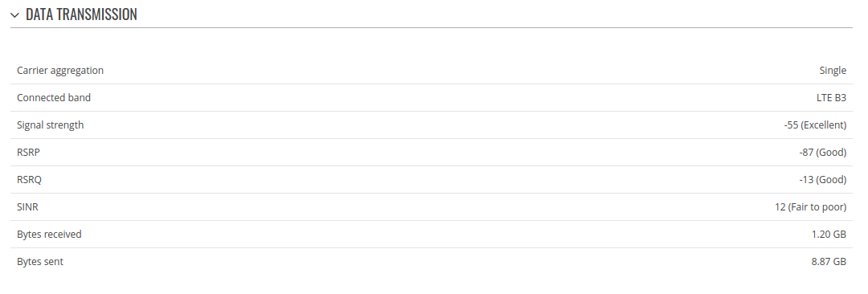Click the 1.20 GB received value
Viewport: 868px width, 294px height.
coord(829,235)
